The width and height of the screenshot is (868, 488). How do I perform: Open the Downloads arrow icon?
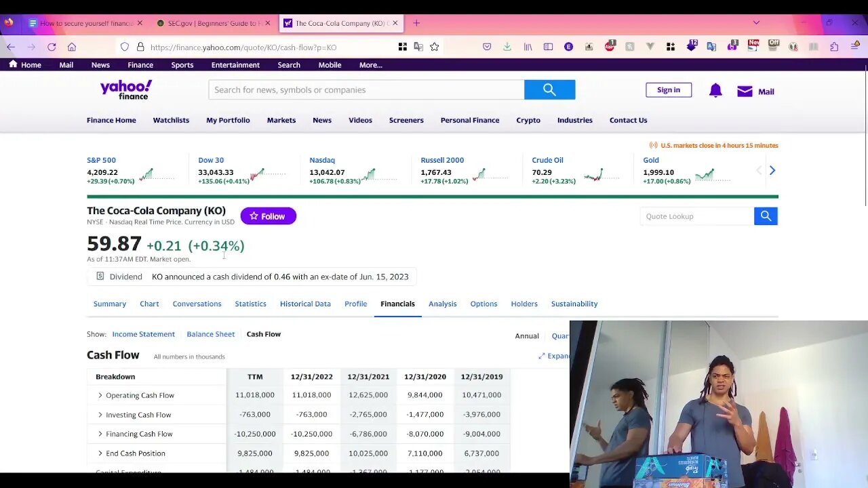pyautogui.click(x=507, y=47)
